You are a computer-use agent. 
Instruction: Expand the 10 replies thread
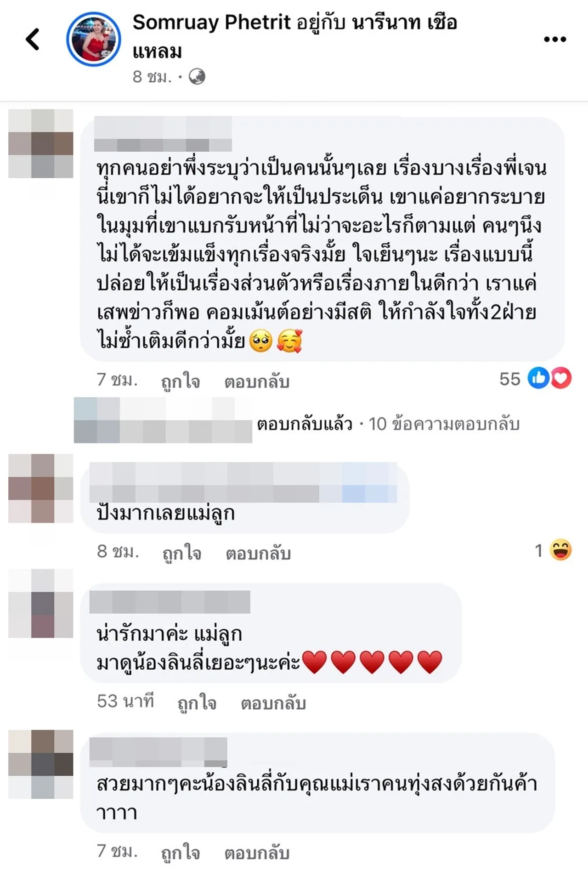coord(388,423)
